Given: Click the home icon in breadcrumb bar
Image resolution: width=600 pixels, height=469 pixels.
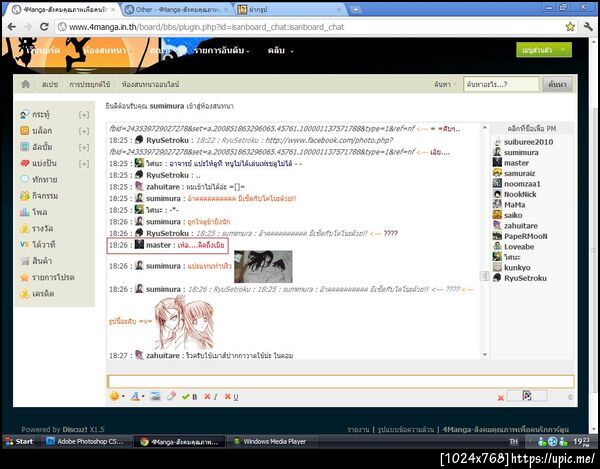Looking at the screenshot, I should click(x=26, y=84).
